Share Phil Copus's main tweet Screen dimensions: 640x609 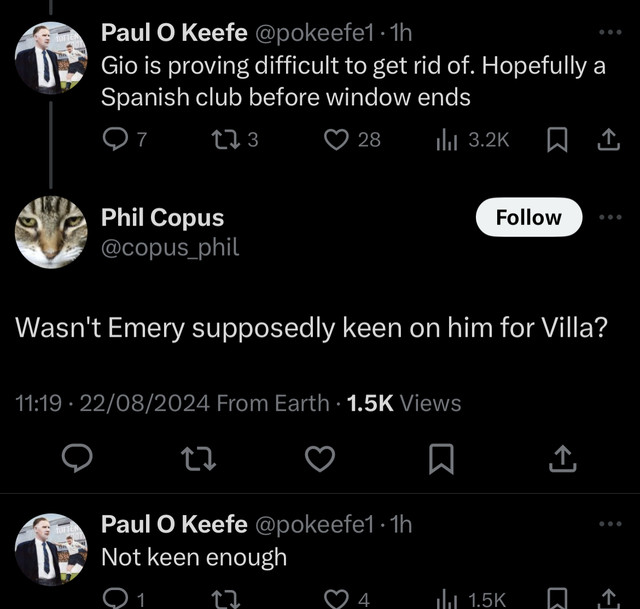(561, 459)
